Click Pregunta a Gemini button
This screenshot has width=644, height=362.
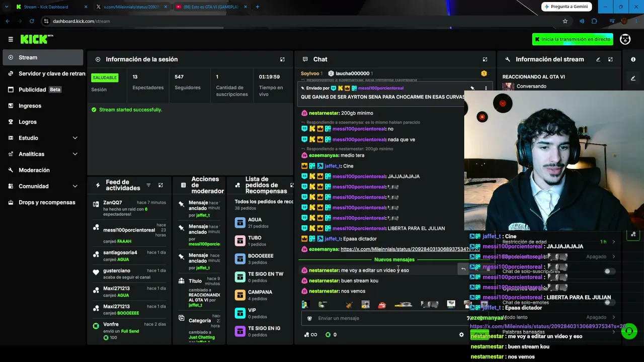568,7
